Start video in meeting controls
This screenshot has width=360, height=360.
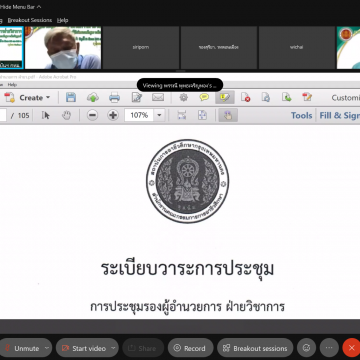(84, 348)
